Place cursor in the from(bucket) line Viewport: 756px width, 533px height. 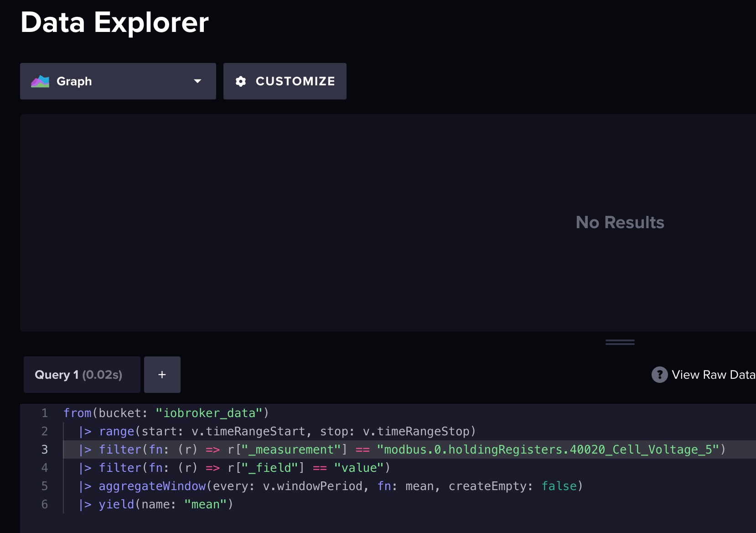(166, 413)
